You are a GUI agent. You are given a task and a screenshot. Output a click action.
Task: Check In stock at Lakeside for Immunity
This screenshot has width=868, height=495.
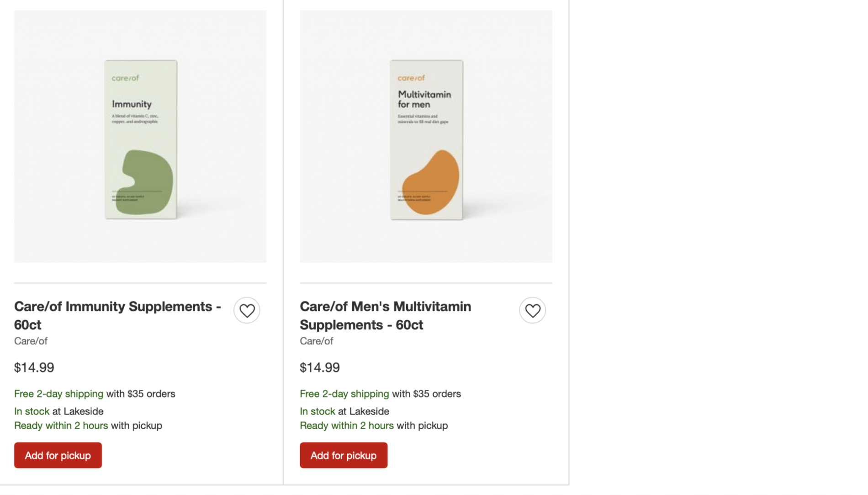[x=32, y=411]
